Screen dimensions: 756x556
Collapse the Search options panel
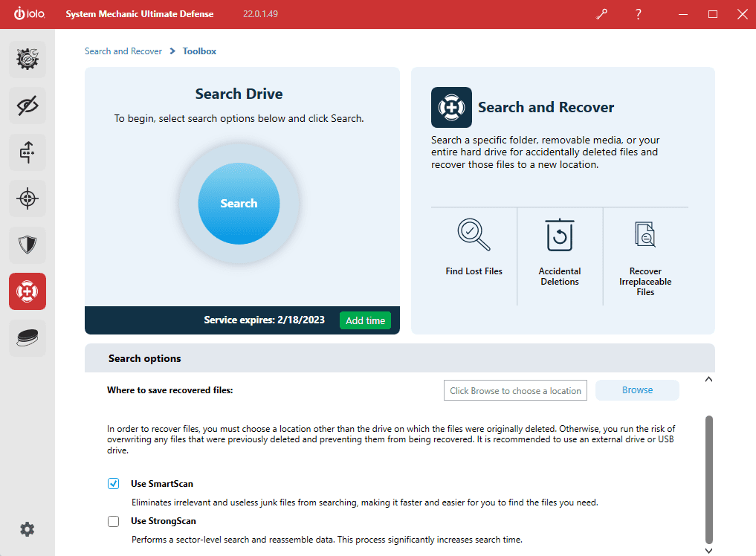point(708,379)
